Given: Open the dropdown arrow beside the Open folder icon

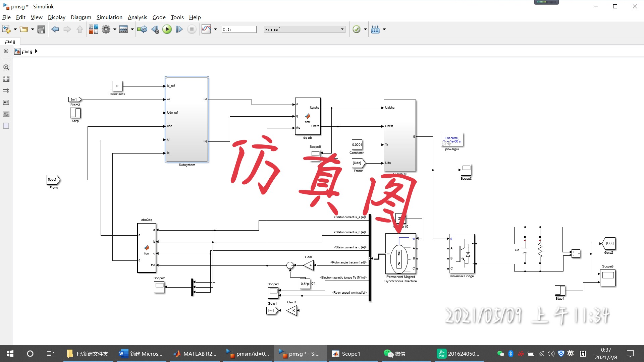Looking at the screenshot, I should pos(33,29).
